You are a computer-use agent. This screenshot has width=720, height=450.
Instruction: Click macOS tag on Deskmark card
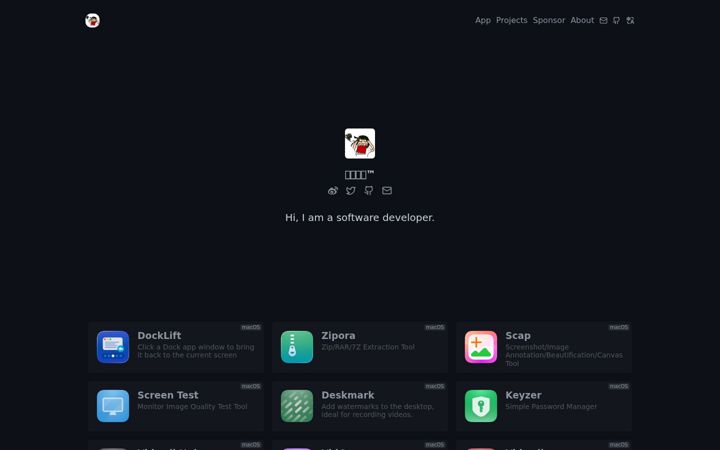click(x=435, y=386)
